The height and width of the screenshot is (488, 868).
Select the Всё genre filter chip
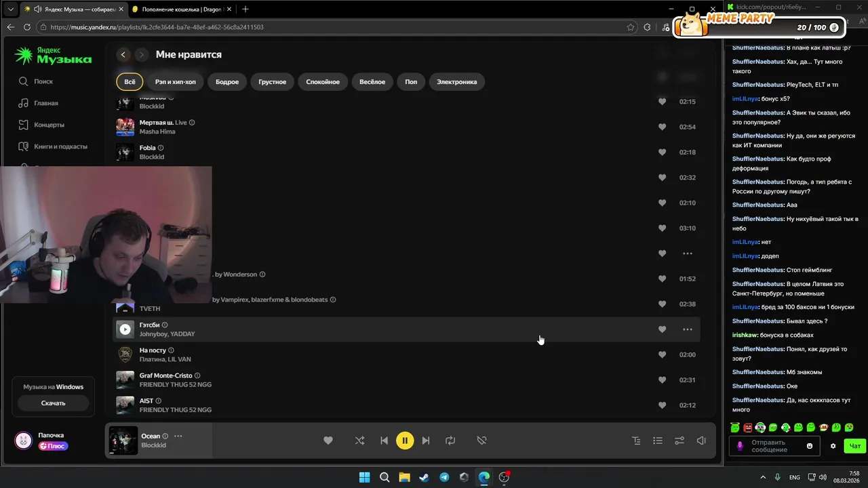click(x=130, y=82)
